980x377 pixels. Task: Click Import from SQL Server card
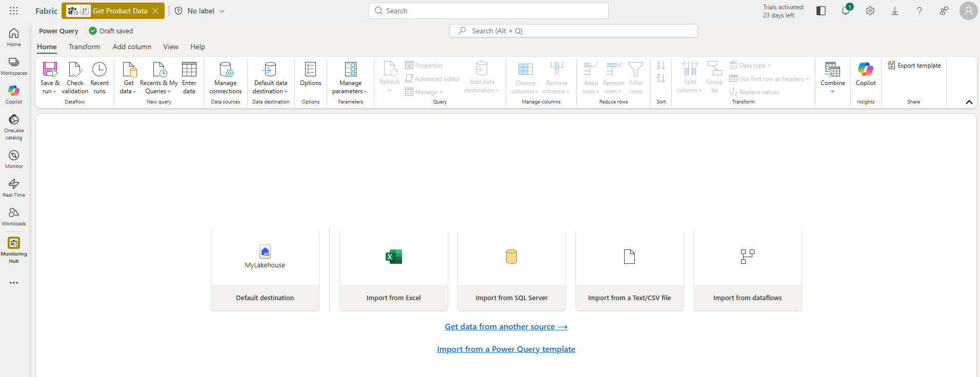[x=512, y=269]
